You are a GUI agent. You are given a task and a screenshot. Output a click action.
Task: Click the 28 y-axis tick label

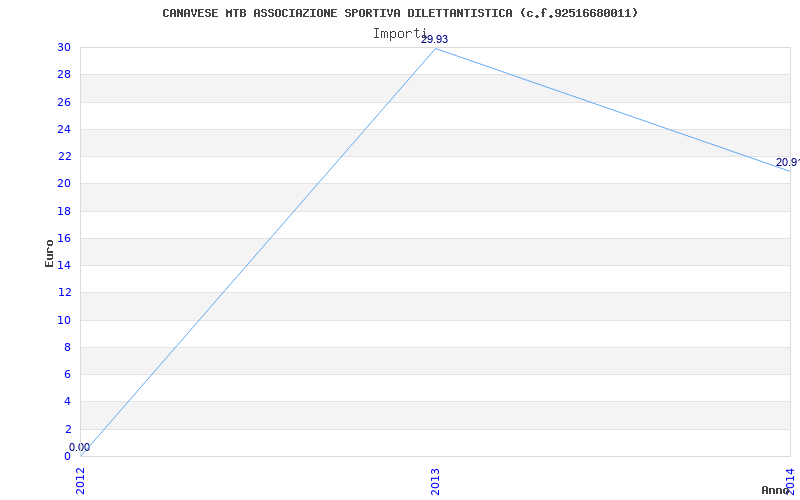pyautogui.click(x=64, y=74)
